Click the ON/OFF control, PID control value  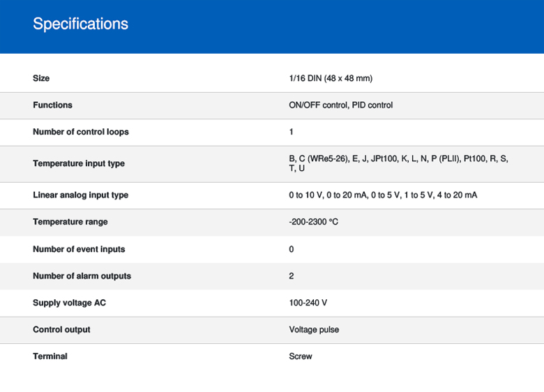(340, 105)
